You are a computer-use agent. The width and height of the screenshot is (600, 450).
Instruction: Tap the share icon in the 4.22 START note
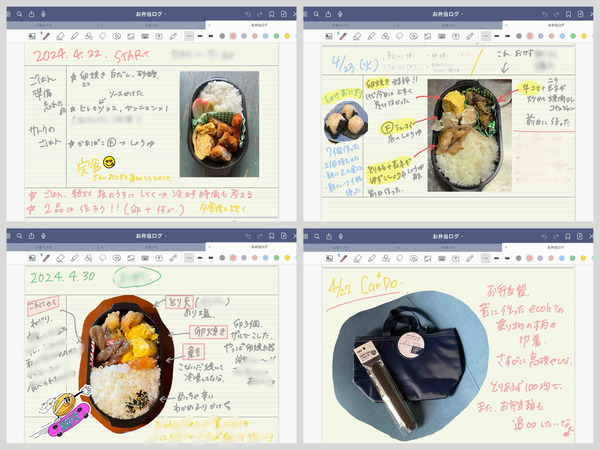click(31, 14)
